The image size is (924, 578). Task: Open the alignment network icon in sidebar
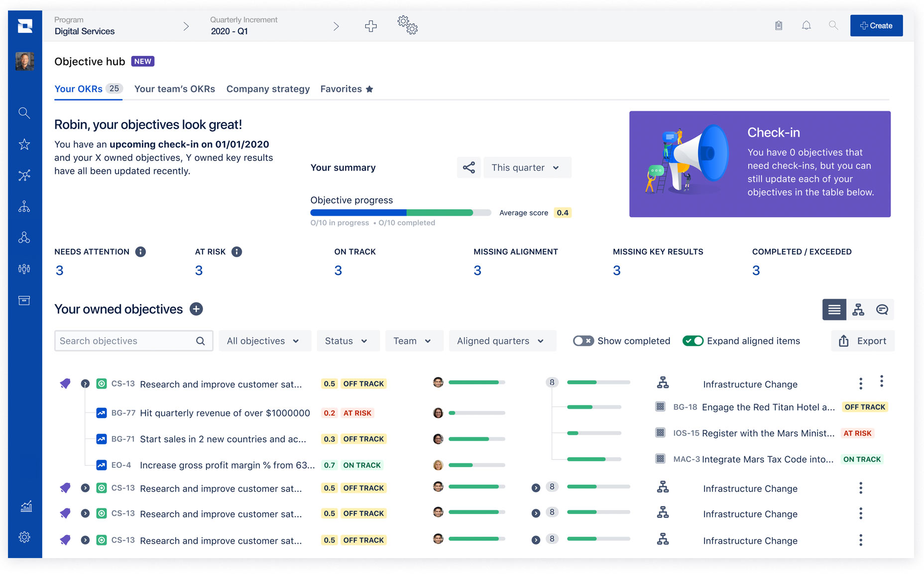click(24, 175)
